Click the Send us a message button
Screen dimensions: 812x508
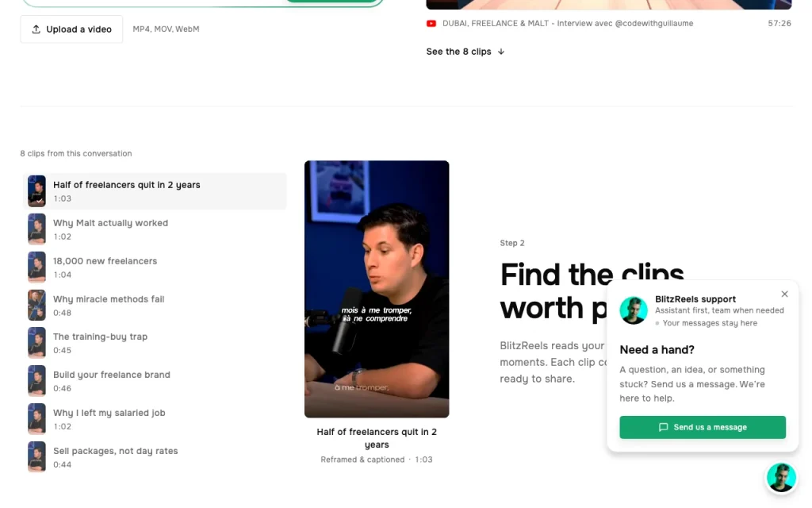[703, 427]
